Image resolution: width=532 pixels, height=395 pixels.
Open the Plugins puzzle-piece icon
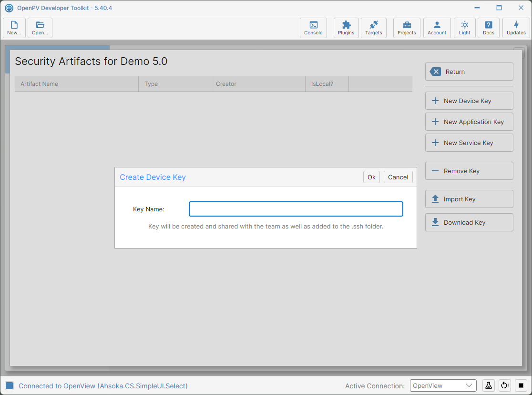coord(346,28)
